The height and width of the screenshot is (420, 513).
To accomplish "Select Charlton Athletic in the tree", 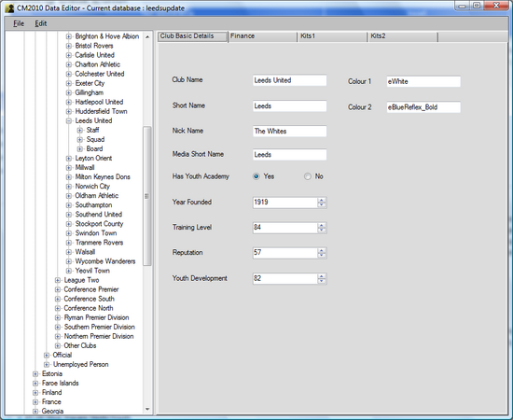I will [x=98, y=64].
